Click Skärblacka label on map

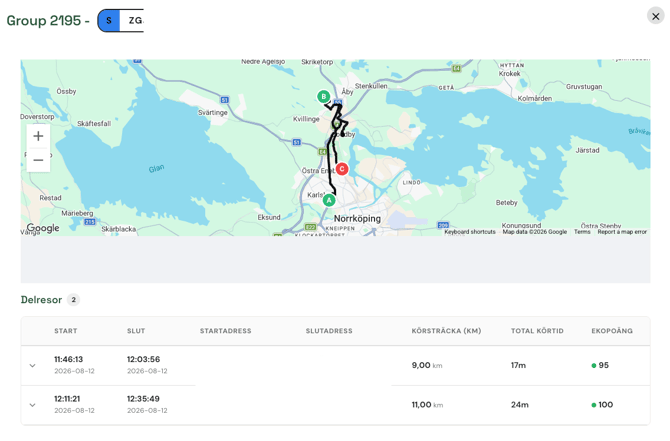[x=119, y=229]
